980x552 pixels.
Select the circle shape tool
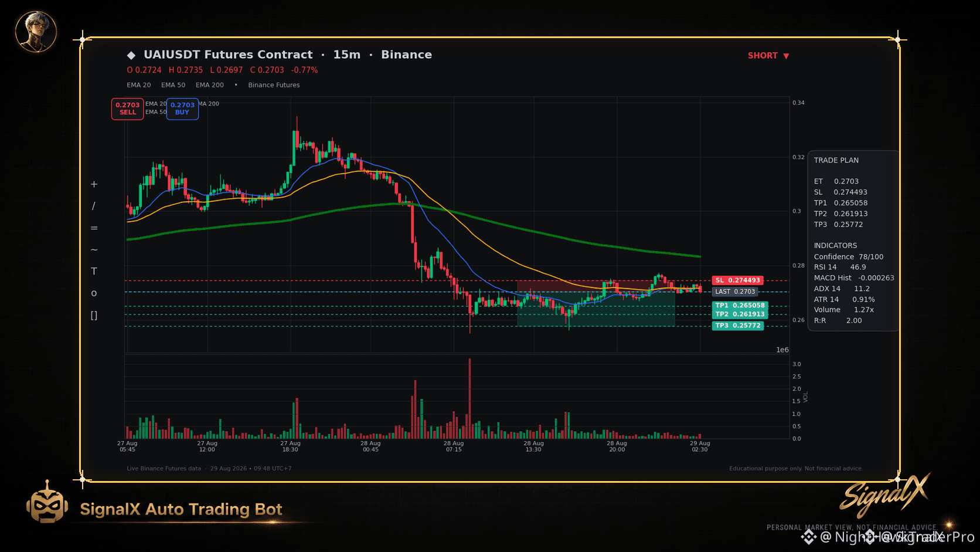[x=94, y=293]
